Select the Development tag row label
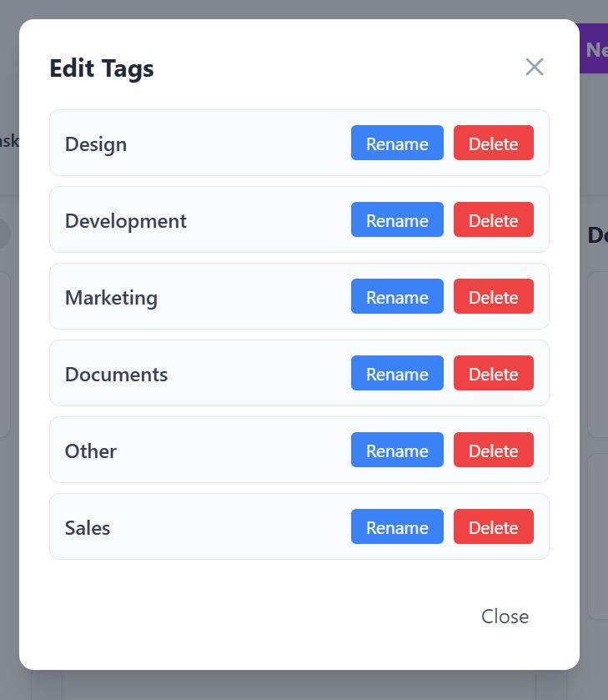The height and width of the screenshot is (700, 608). tap(126, 220)
